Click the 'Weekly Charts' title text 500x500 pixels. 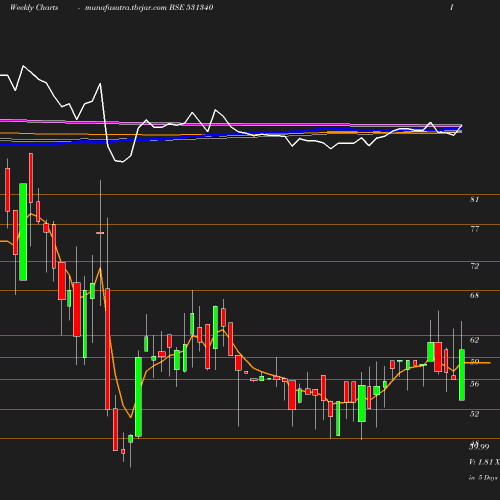pyautogui.click(x=34, y=7)
